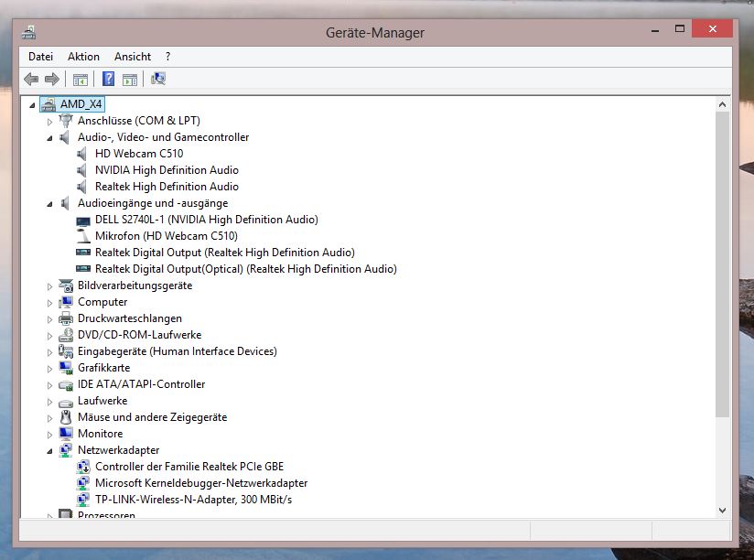This screenshot has width=754, height=560.
Task: Click the scroll down arrow of device list
Action: coord(722,511)
